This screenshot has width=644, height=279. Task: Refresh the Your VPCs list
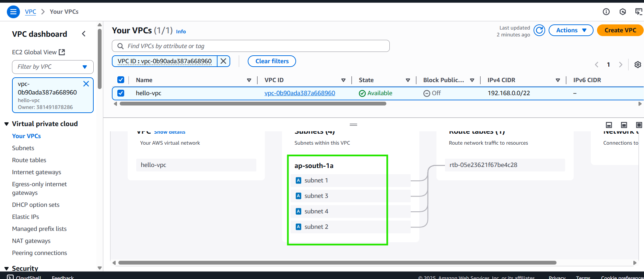(539, 30)
